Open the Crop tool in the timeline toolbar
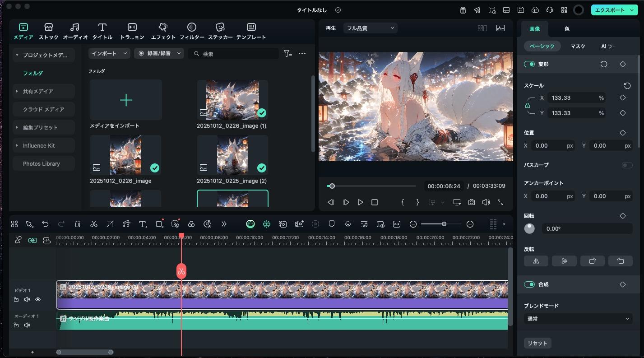644x358 pixels. [x=110, y=224]
